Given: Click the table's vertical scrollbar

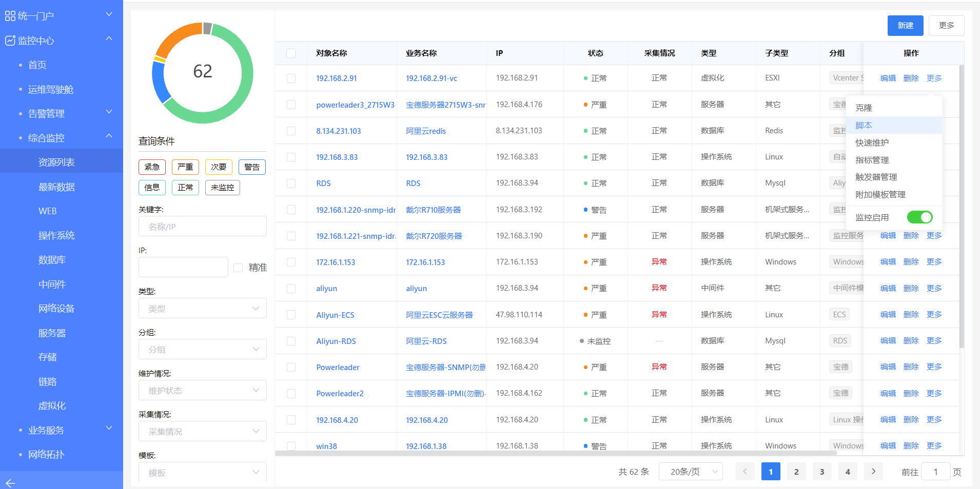Looking at the screenshot, I should [962, 207].
